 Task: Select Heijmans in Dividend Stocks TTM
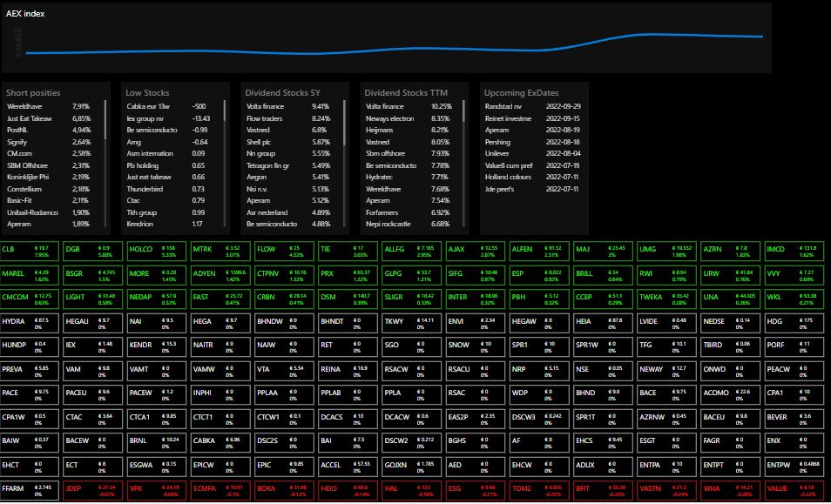[379, 130]
